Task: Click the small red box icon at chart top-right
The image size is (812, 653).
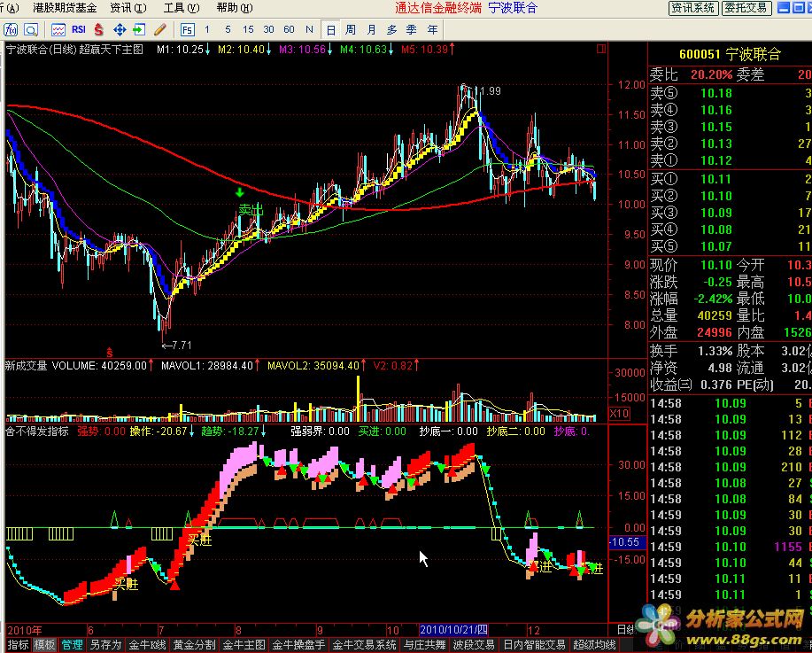Action: [x=601, y=50]
